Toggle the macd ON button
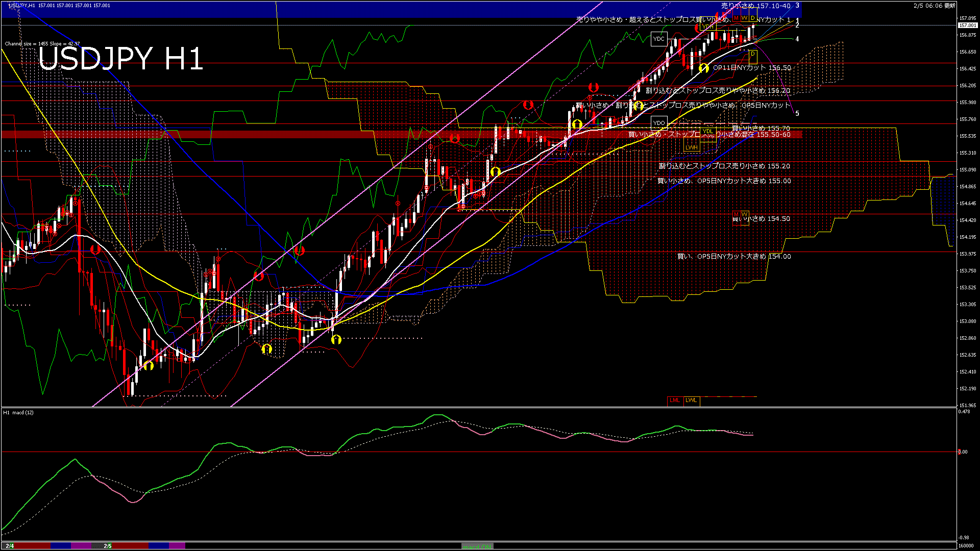 477,546
